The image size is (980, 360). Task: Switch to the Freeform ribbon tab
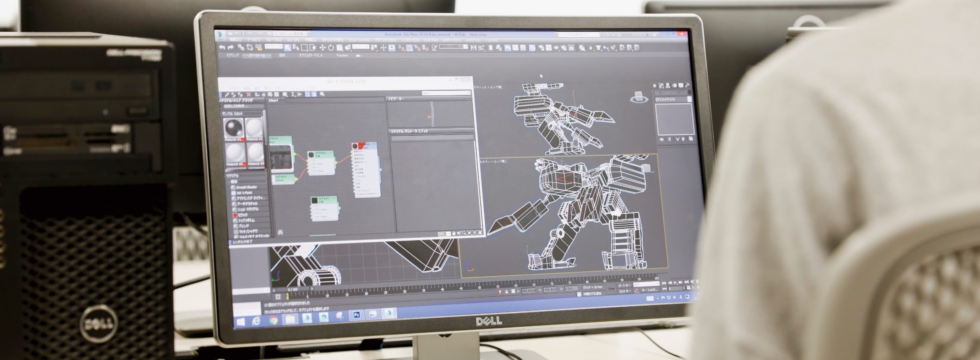point(256,55)
